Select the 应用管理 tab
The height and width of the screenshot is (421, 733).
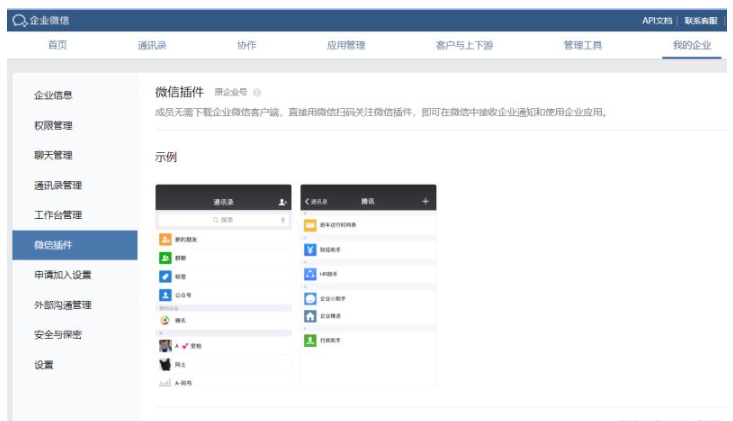coord(346,45)
